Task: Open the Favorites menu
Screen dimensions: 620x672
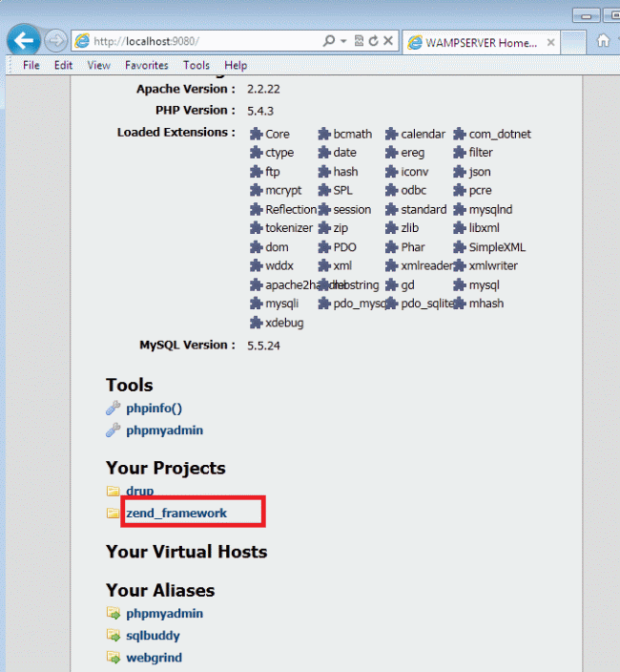Action: pyautogui.click(x=147, y=65)
